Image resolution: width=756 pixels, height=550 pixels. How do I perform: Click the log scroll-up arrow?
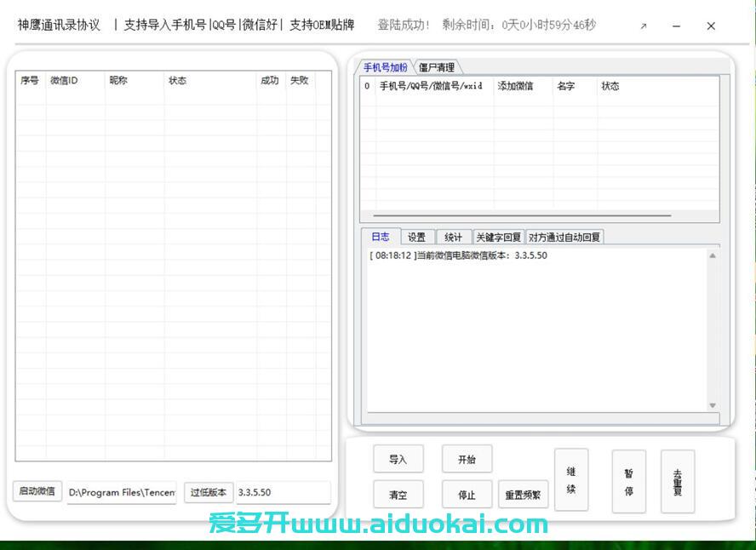(713, 255)
